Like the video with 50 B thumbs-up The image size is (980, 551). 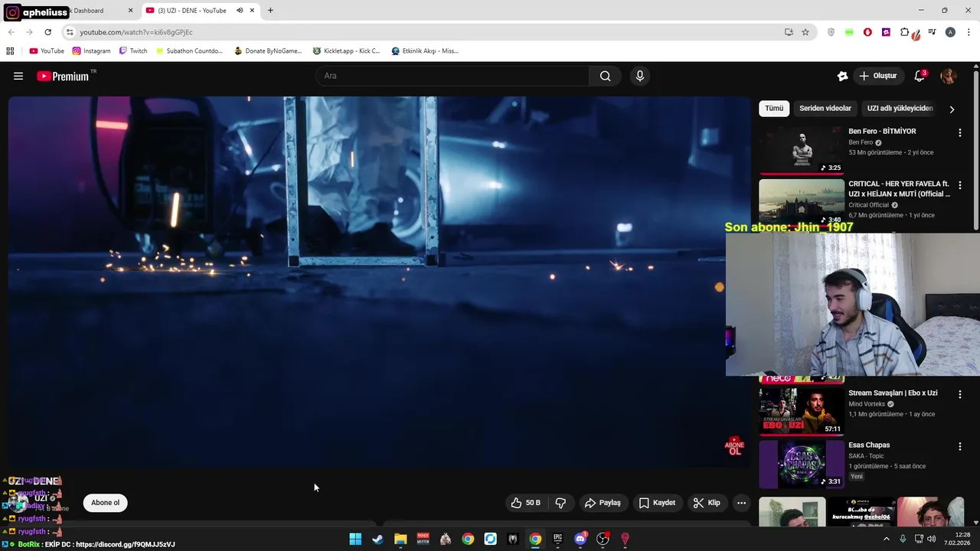click(526, 503)
